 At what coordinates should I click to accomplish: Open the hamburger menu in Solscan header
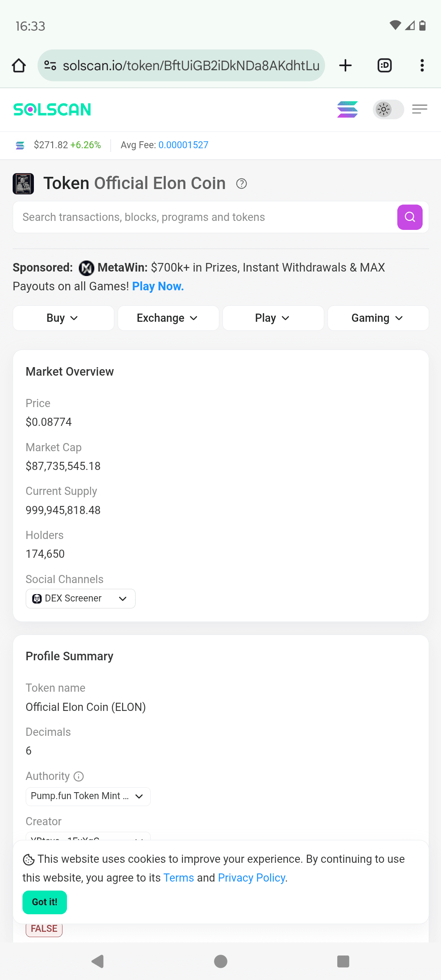(420, 109)
